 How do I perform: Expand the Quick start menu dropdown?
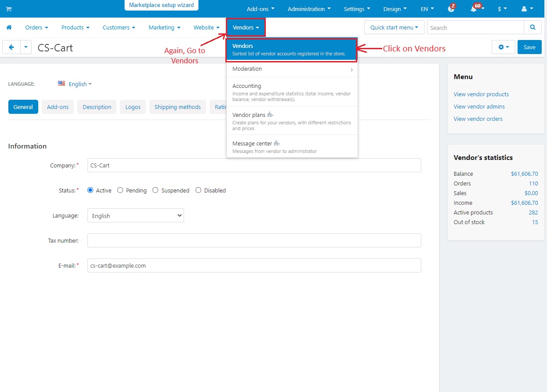pos(394,27)
